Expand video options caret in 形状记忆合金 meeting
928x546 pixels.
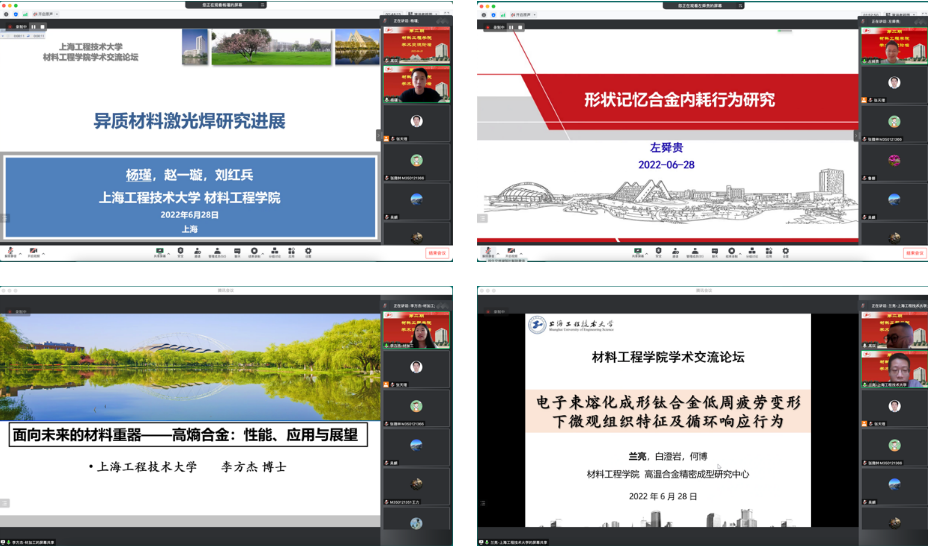(x=522, y=252)
